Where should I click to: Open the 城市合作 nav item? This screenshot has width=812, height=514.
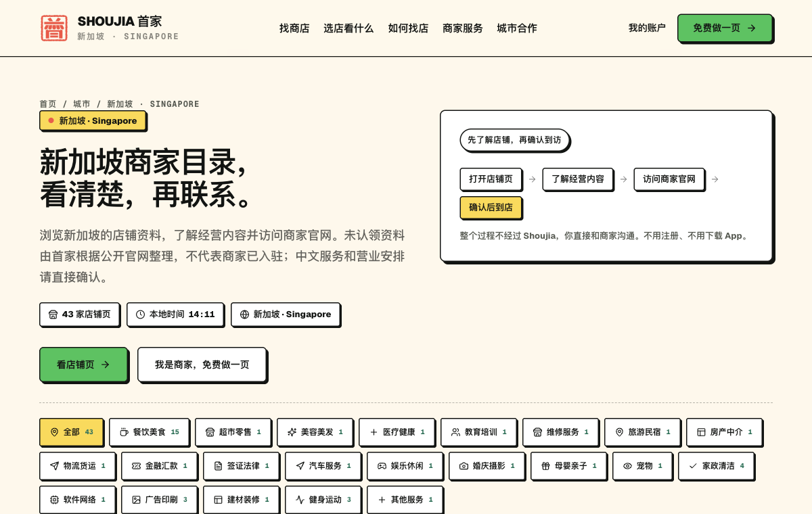[x=517, y=28]
